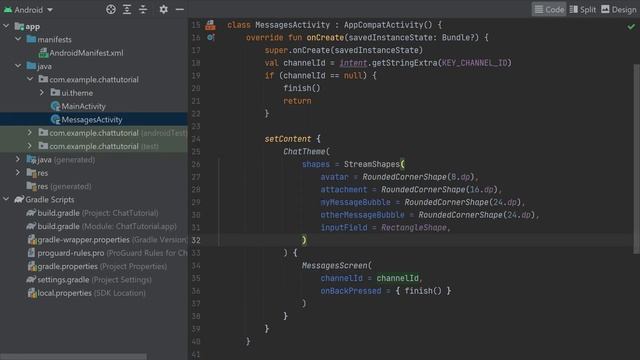The width and height of the screenshot is (640, 360).
Task: Open MainActivity file
Action: coord(83,106)
